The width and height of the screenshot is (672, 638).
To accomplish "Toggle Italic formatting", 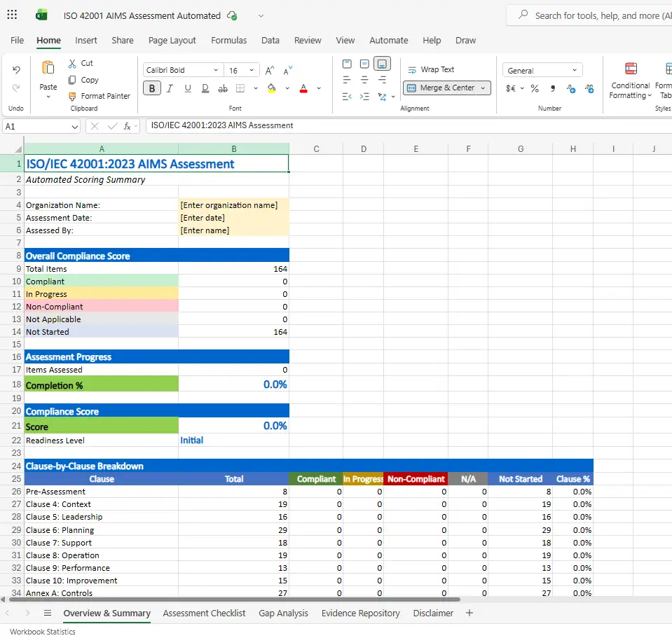I will click(x=170, y=88).
